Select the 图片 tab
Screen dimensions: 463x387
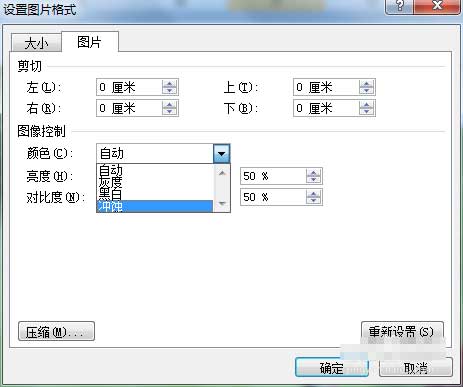click(x=90, y=42)
